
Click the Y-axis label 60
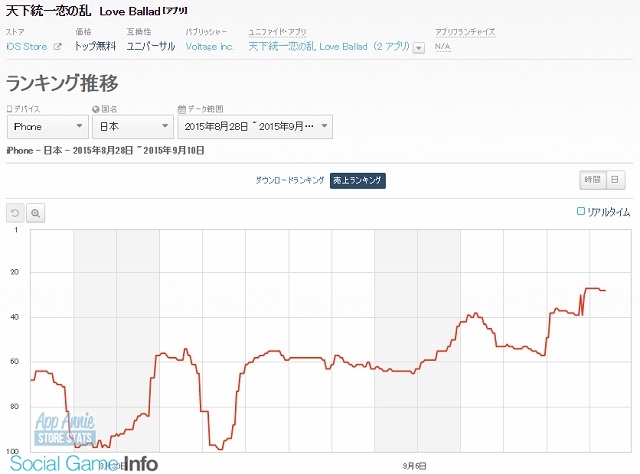[15, 361]
